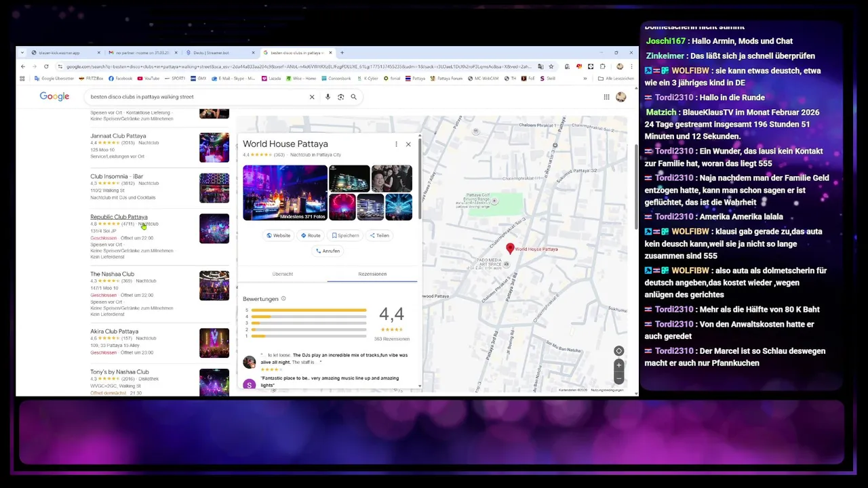Screen dimensions: 868x488
Task: Open the Republic Club Pattaya result
Action: coord(119,217)
